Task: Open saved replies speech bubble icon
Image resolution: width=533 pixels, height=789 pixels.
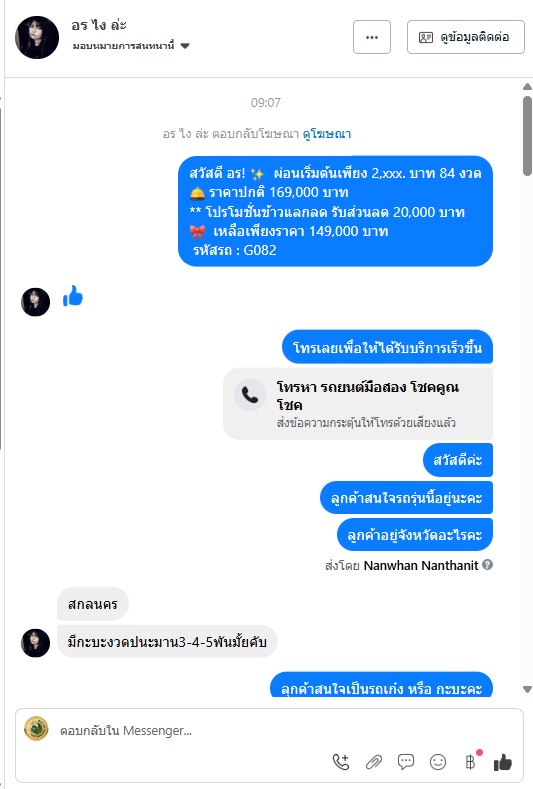Action: [406, 762]
